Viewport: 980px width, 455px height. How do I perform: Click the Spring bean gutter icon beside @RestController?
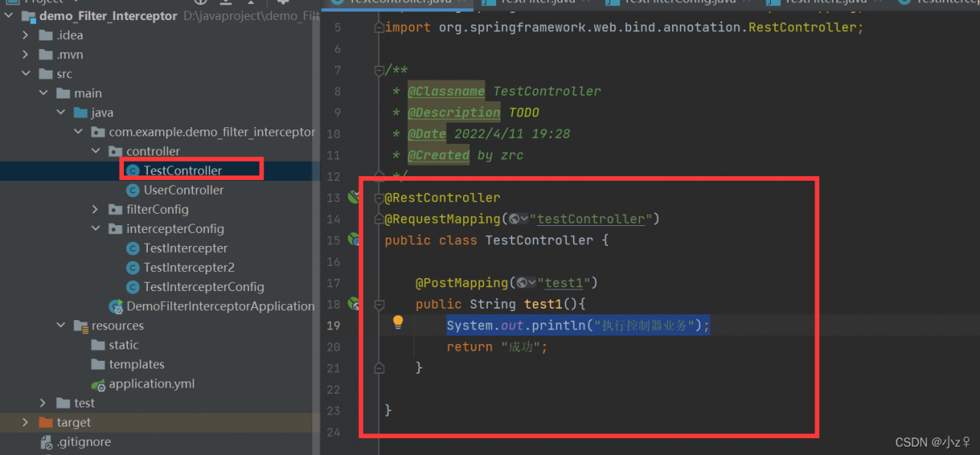click(354, 197)
